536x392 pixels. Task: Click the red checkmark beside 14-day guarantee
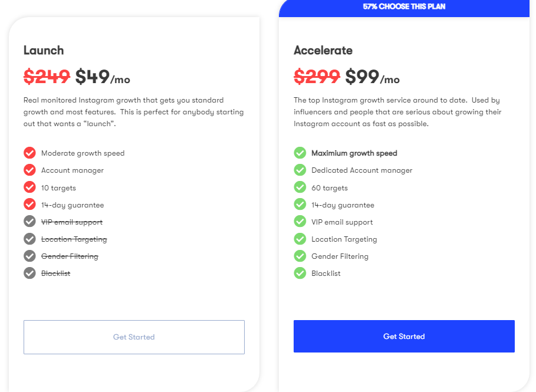point(29,205)
